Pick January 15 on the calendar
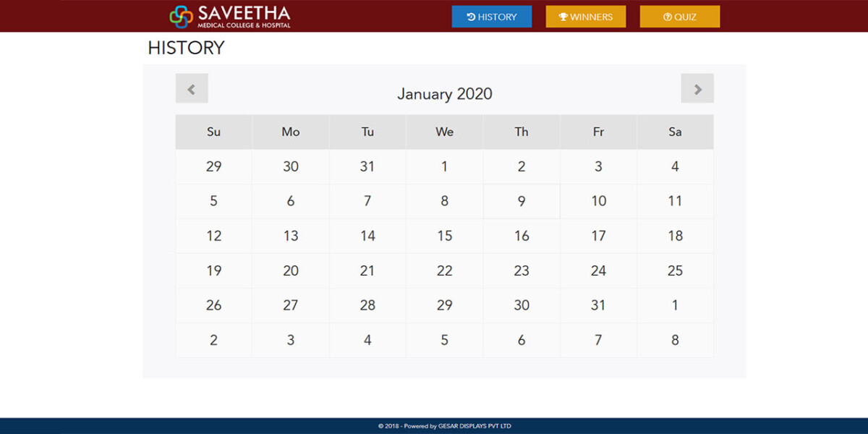This screenshot has width=868, height=434. 444,236
